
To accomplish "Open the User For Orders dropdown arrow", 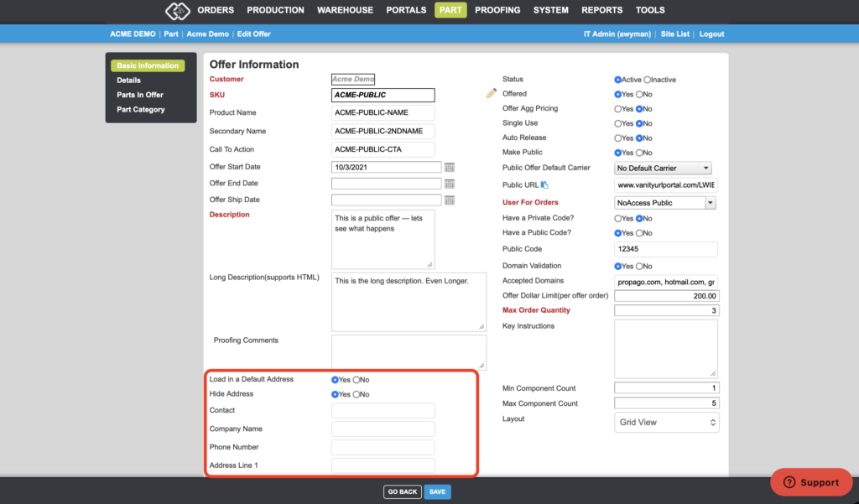I will click(x=710, y=203).
